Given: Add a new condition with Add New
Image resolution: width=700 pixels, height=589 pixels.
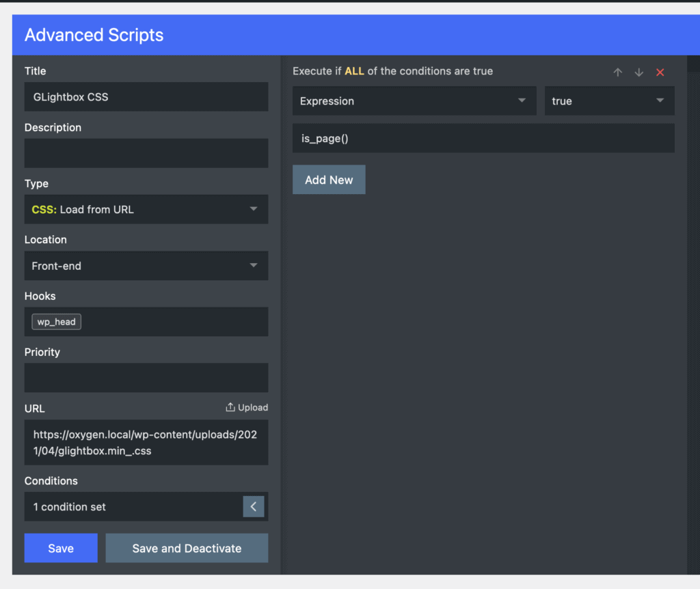Looking at the screenshot, I should [329, 180].
